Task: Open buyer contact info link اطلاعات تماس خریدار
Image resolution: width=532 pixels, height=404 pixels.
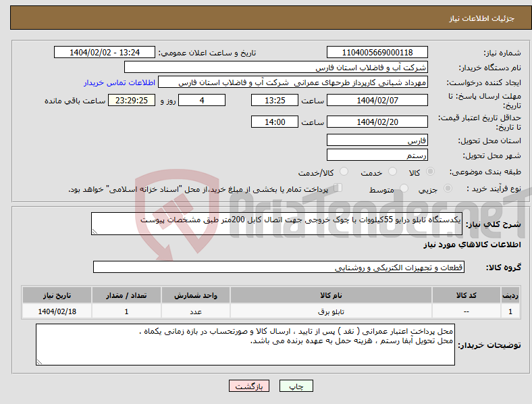Action: pos(119,82)
